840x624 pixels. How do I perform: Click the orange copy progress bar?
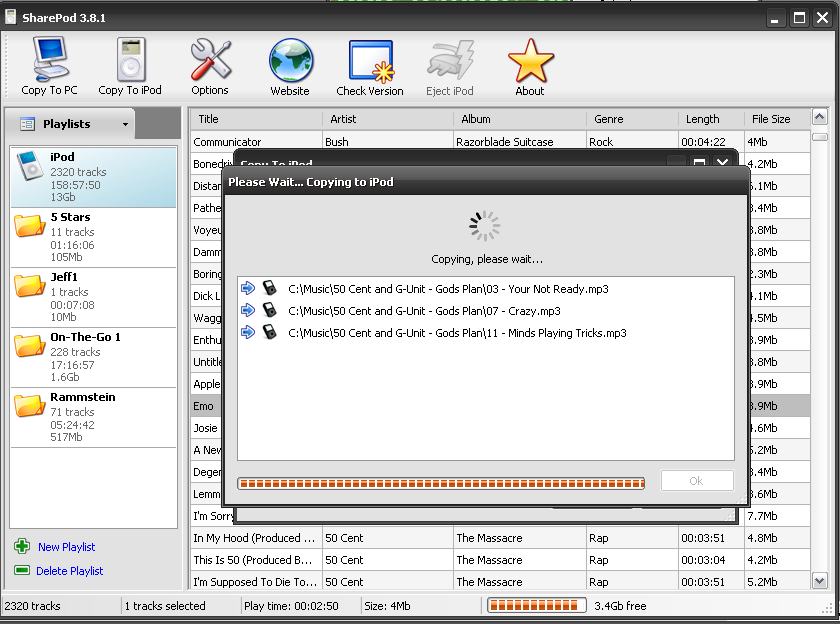pos(441,484)
